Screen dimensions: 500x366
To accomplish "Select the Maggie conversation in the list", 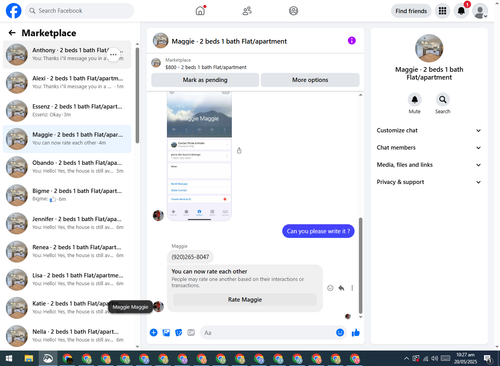I will click(67, 139).
